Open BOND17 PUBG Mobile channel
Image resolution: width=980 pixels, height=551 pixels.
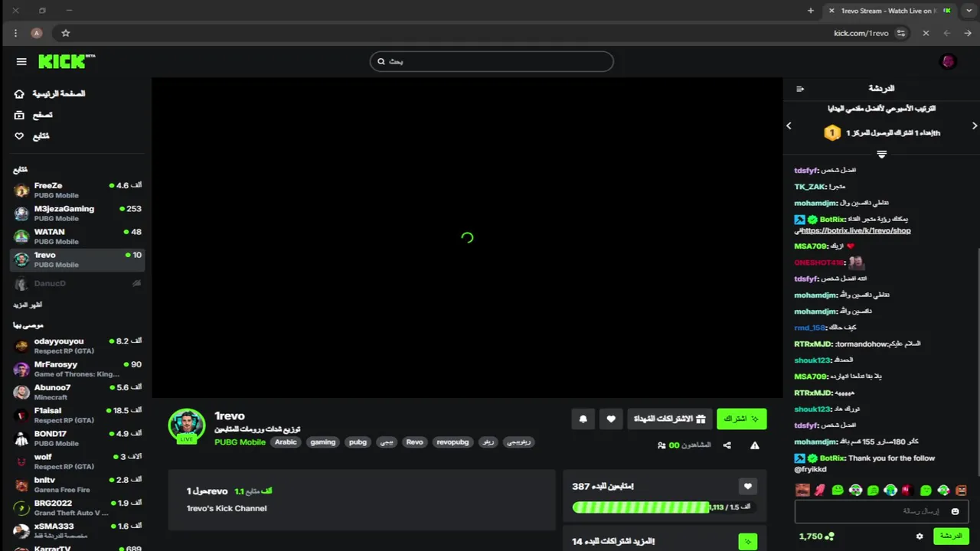[77, 438]
